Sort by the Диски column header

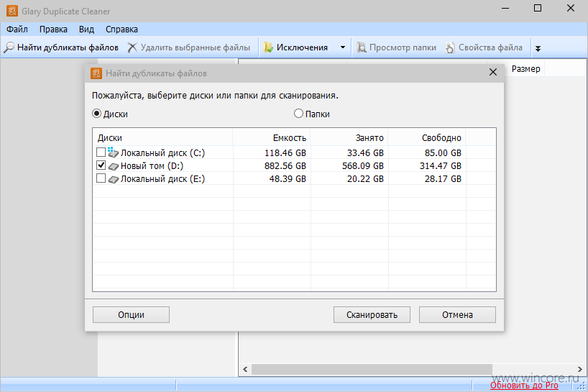162,137
